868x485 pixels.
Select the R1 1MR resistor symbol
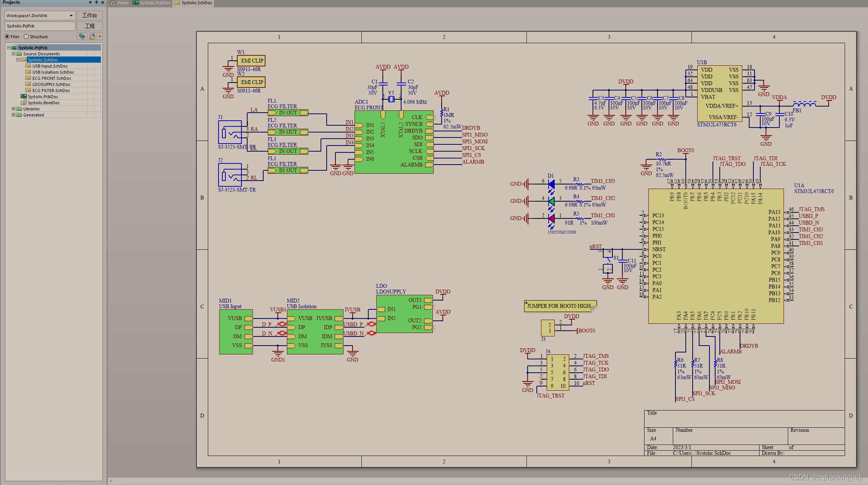click(442, 113)
